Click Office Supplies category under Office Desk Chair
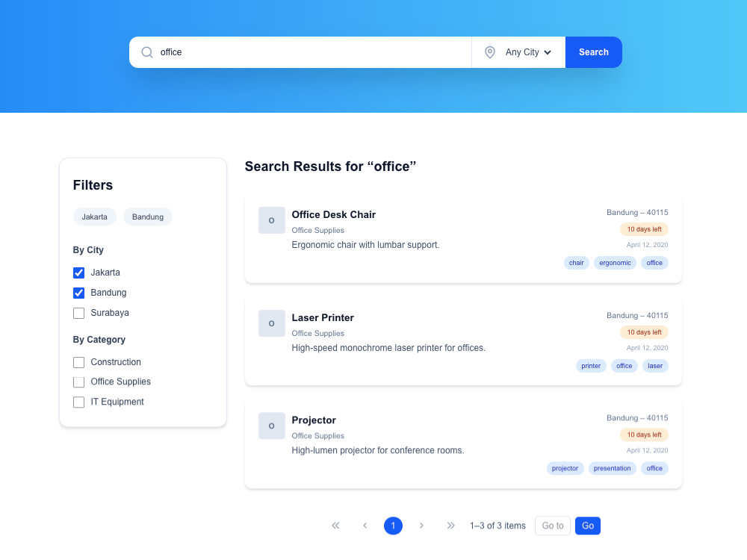 pyautogui.click(x=317, y=231)
